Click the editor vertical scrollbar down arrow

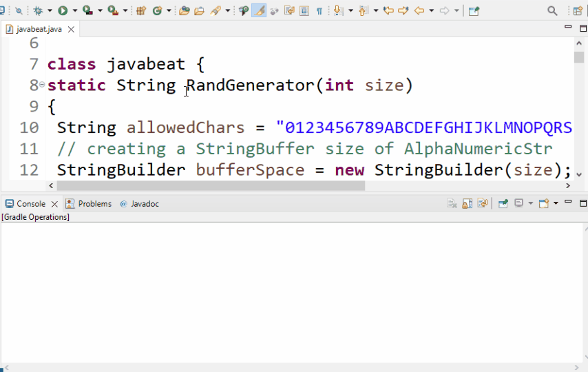(x=578, y=174)
